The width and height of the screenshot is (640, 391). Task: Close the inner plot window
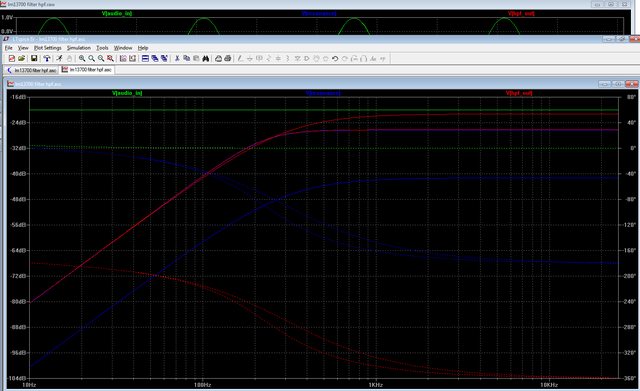pos(631,84)
